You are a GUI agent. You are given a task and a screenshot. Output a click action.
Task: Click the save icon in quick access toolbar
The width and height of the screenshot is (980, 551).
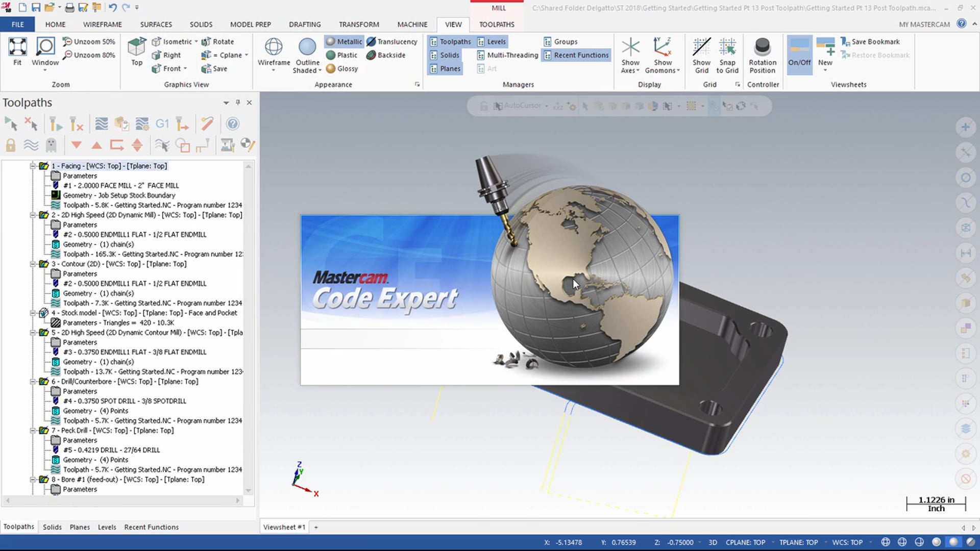click(36, 8)
